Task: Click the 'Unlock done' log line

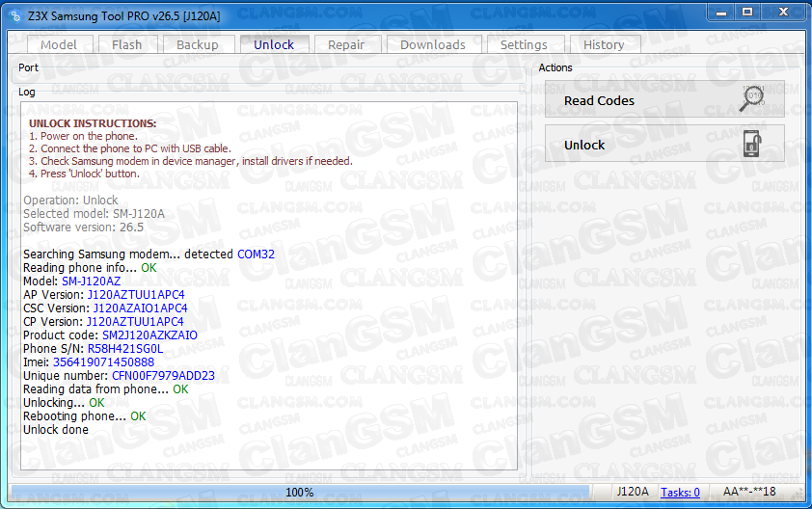Action: pyautogui.click(x=56, y=429)
